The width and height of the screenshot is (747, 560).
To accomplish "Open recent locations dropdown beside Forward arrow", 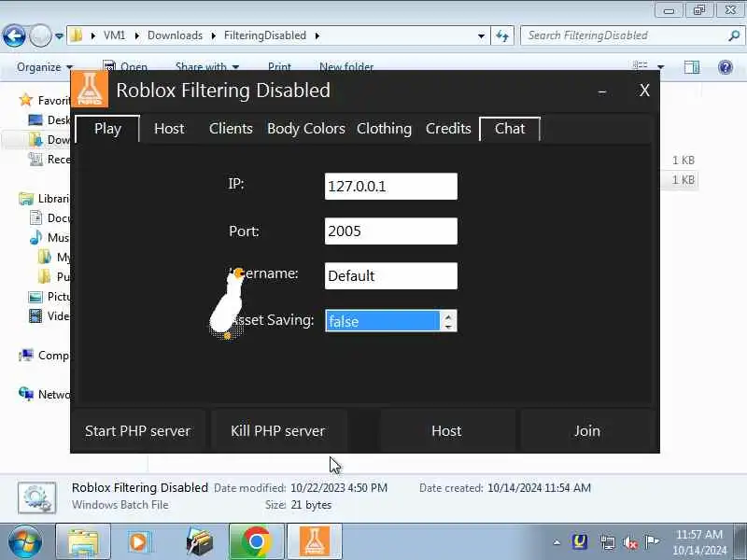I will (x=59, y=36).
